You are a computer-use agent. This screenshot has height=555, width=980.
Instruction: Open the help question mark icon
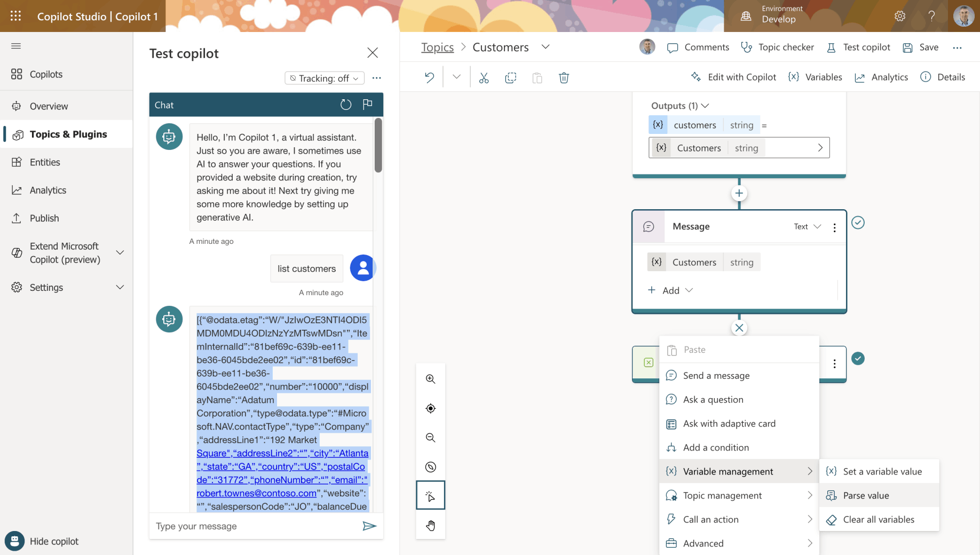[x=931, y=16]
